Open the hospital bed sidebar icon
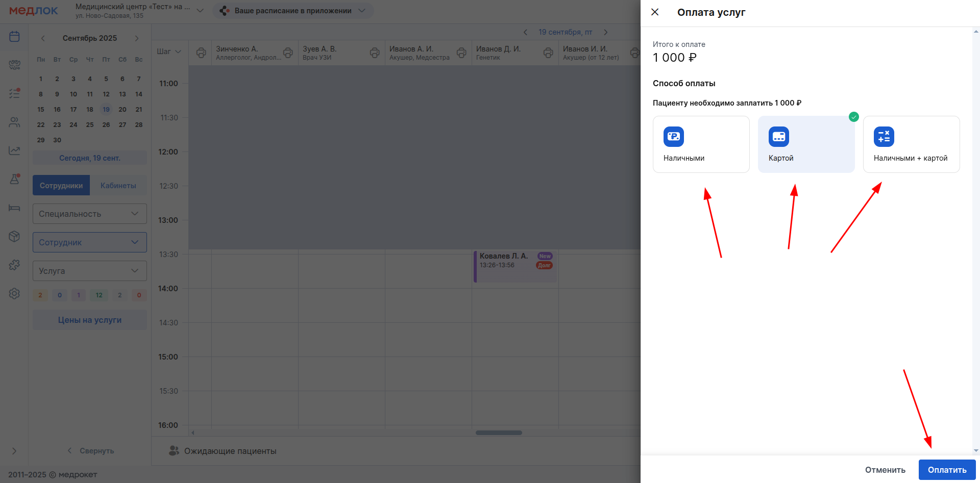Viewport: 980px width, 483px height. pos(14,208)
